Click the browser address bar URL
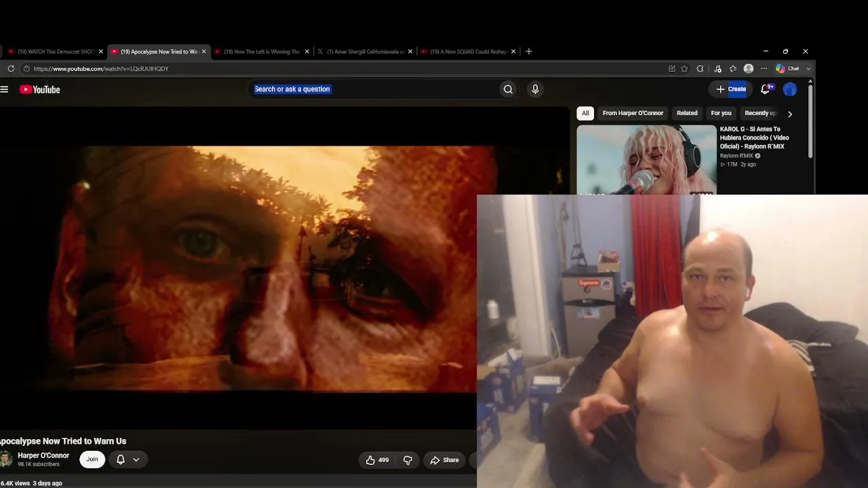The height and width of the screenshot is (488, 868). [101, 68]
